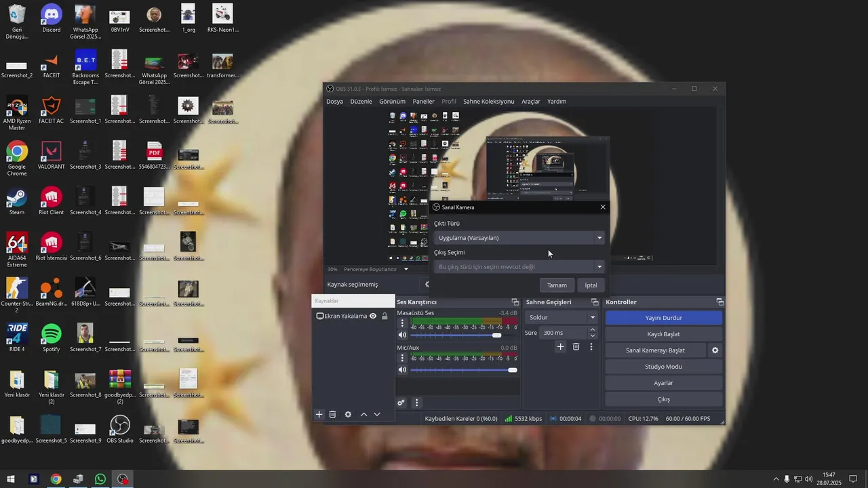This screenshot has width=868, height=488.
Task: Open virtual camera settings gear
Action: click(715, 350)
